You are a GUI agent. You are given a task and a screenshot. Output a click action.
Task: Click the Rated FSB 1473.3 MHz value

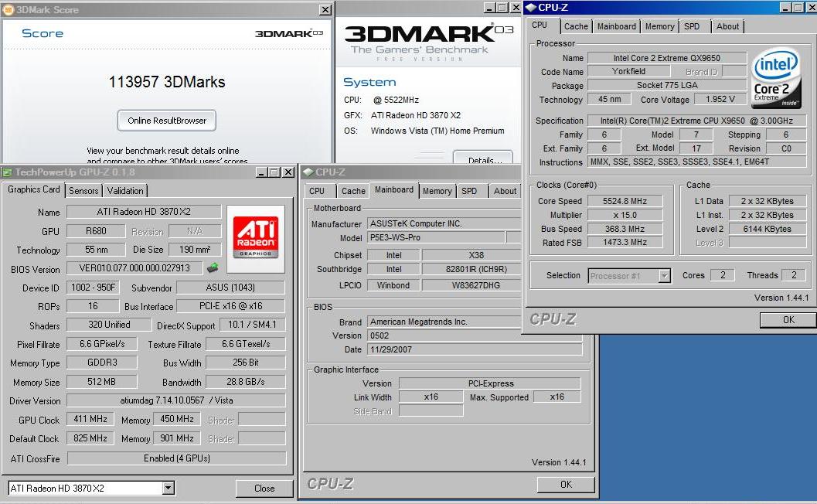tap(625, 243)
